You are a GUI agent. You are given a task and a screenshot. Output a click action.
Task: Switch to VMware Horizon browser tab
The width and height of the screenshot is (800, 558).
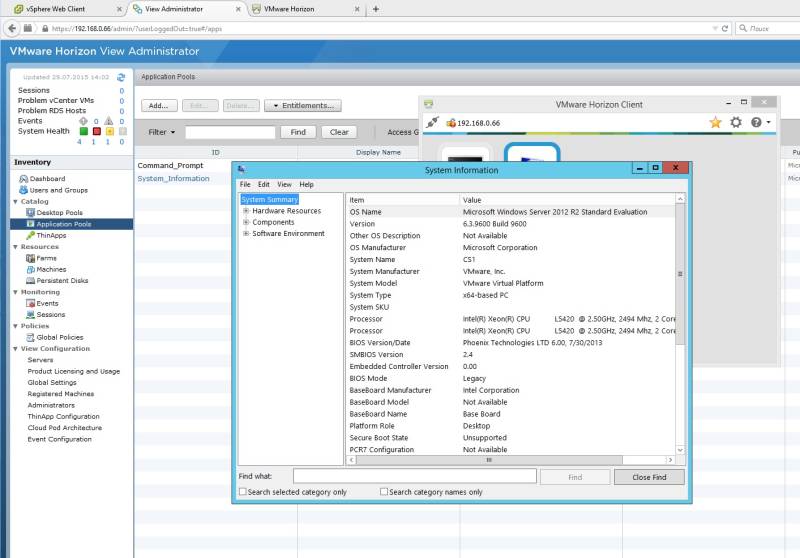[x=306, y=9]
